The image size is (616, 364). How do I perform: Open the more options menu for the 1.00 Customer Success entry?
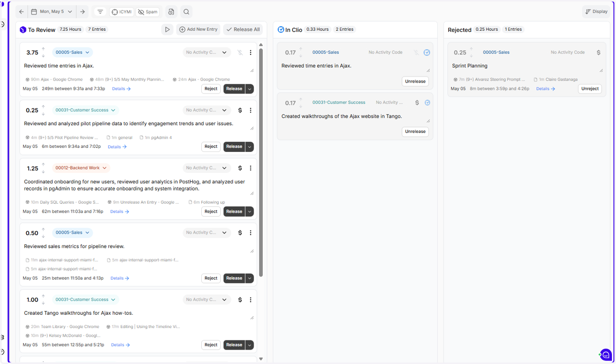coord(251,299)
